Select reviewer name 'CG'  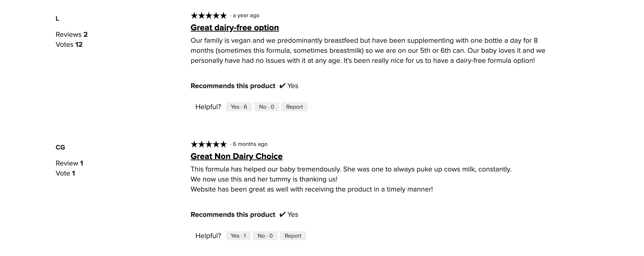tap(60, 147)
